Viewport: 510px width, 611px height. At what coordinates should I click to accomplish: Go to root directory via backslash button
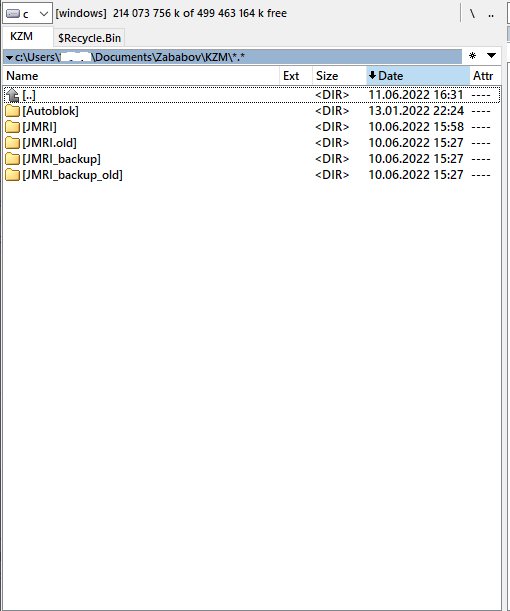[472, 14]
